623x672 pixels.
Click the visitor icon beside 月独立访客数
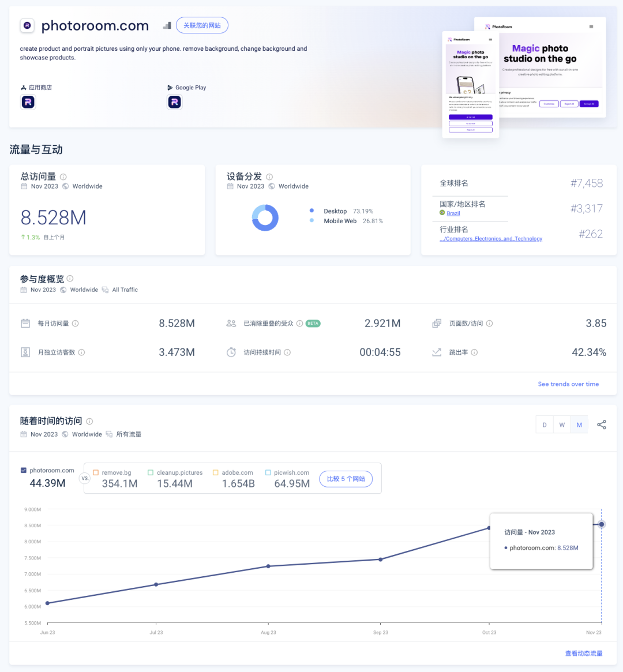(x=25, y=352)
